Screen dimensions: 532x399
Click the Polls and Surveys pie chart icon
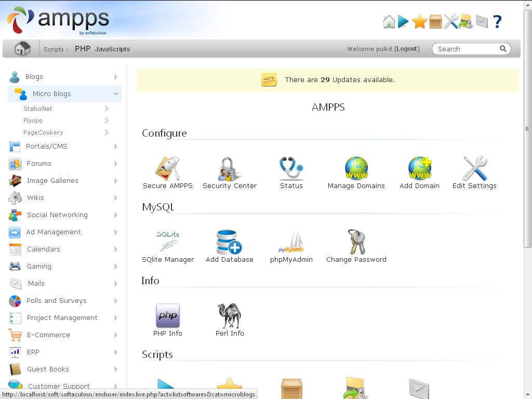[15, 301]
